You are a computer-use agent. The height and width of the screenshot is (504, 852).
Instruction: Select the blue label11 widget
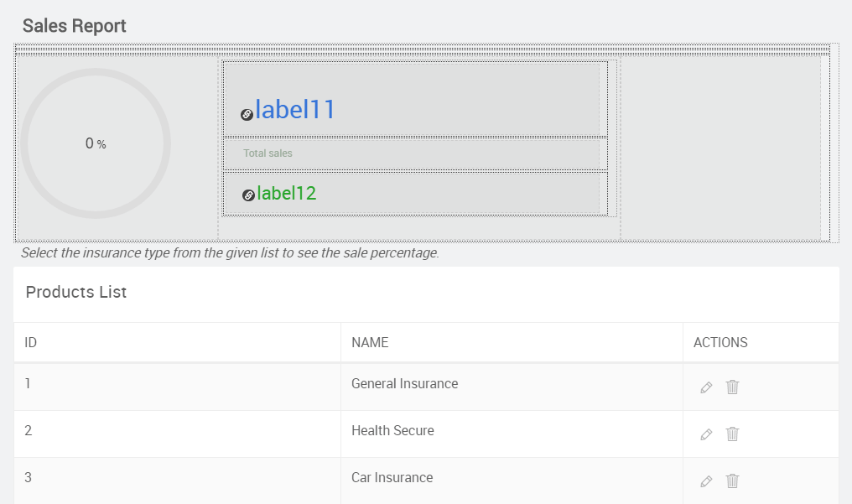(295, 110)
